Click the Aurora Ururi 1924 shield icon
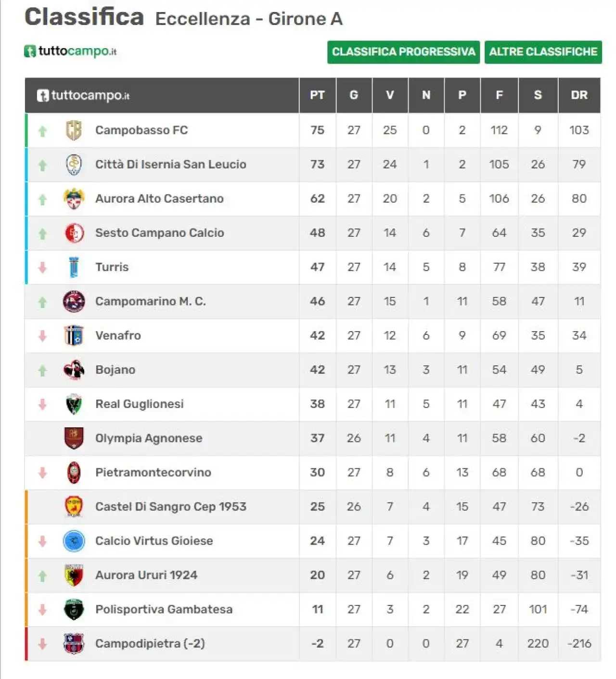 74,575
